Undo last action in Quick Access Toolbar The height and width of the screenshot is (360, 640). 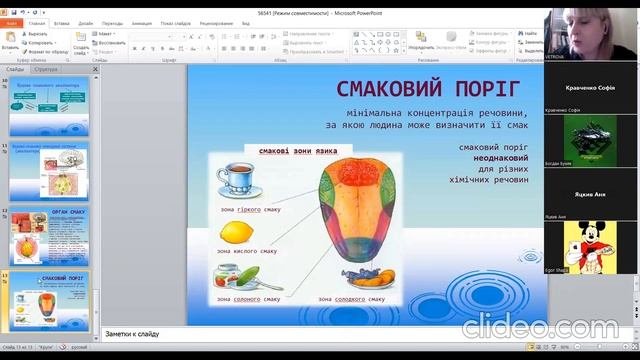23,13
